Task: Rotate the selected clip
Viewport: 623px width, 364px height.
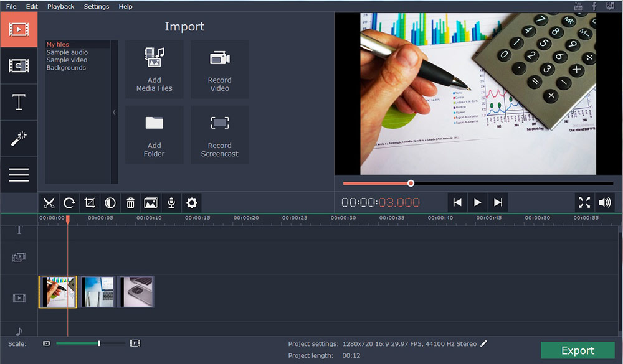Action: (69, 202)
